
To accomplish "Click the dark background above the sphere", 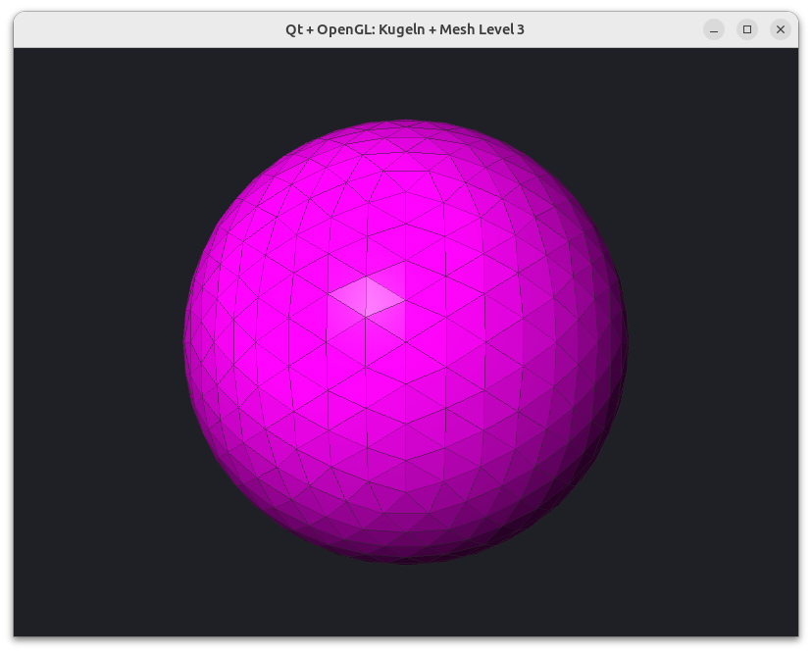I will coord(405,84).
